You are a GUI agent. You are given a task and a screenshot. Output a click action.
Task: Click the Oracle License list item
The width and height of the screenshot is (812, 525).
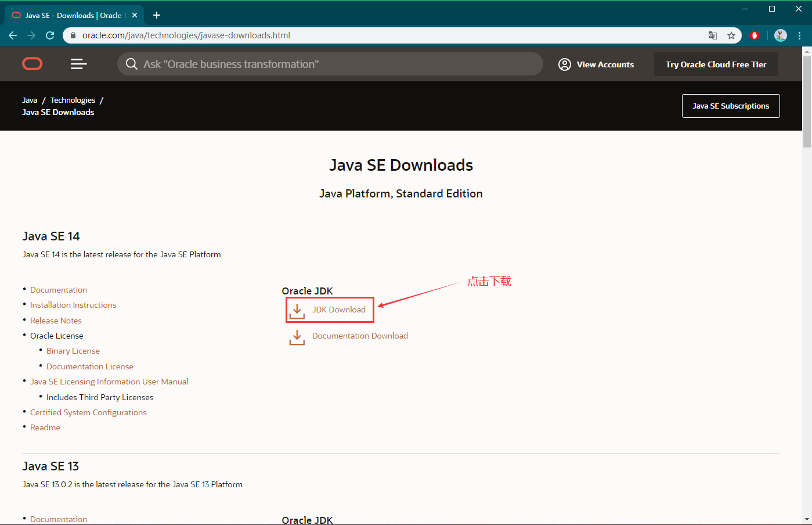(x=57, y=336)
